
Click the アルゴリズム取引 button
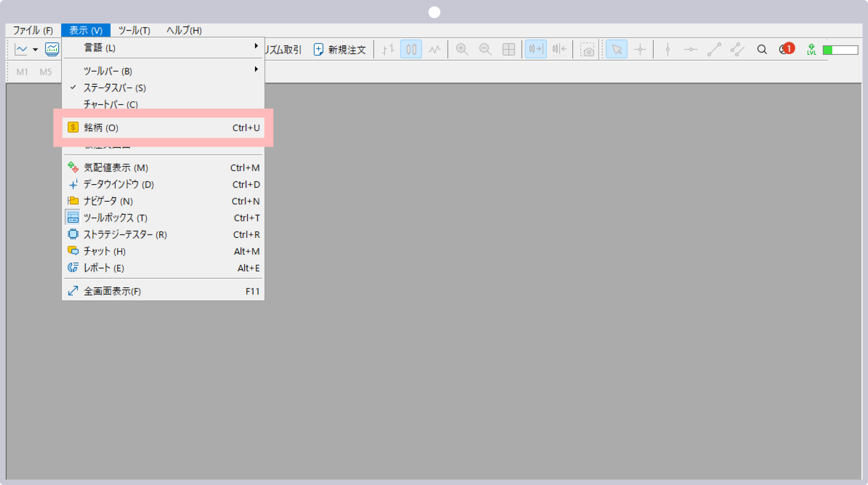coord(283,49)
